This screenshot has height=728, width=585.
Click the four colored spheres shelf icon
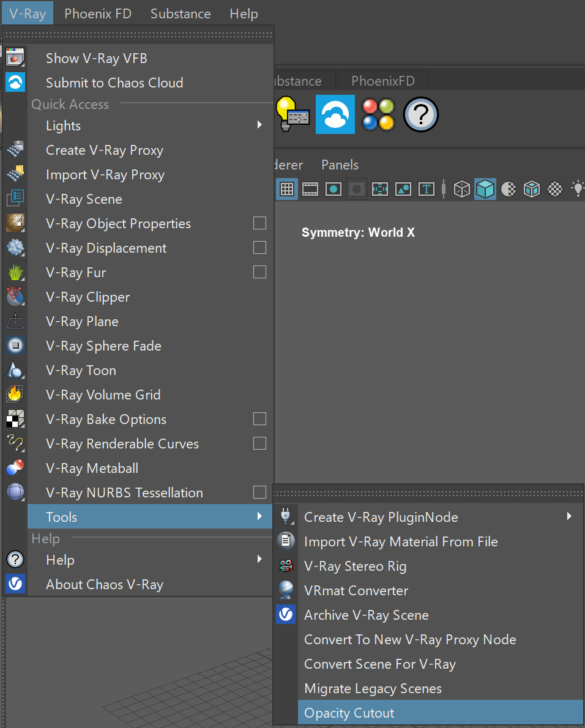click(378, 114)
